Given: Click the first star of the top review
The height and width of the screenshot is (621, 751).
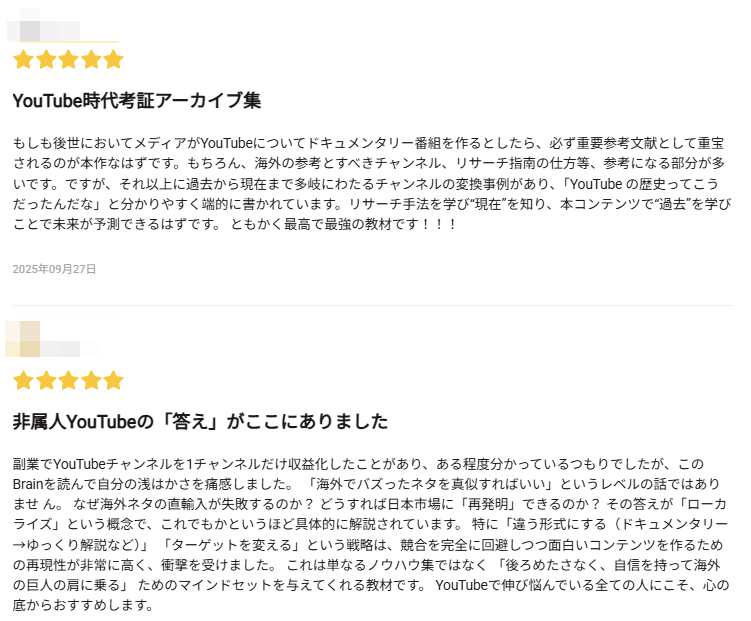Looking at the screenshot, I should tap(23, 60).
